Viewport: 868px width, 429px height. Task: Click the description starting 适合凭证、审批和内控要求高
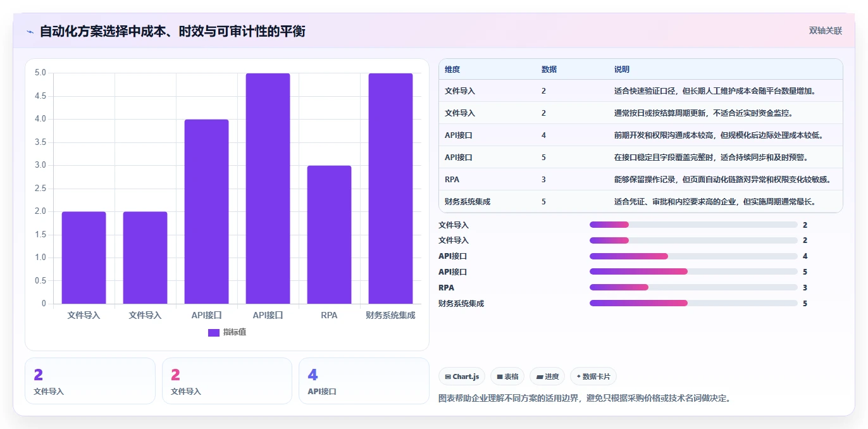(x=715, y=202)
